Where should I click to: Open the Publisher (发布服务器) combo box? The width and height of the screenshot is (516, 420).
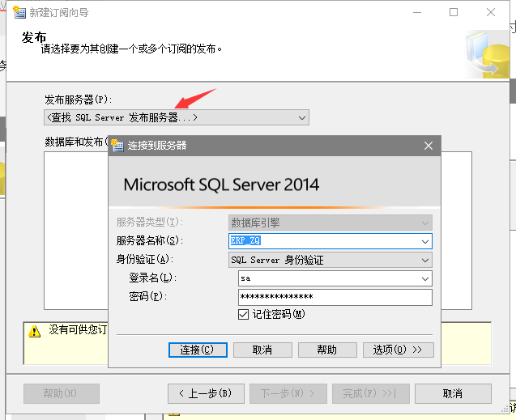177,117
